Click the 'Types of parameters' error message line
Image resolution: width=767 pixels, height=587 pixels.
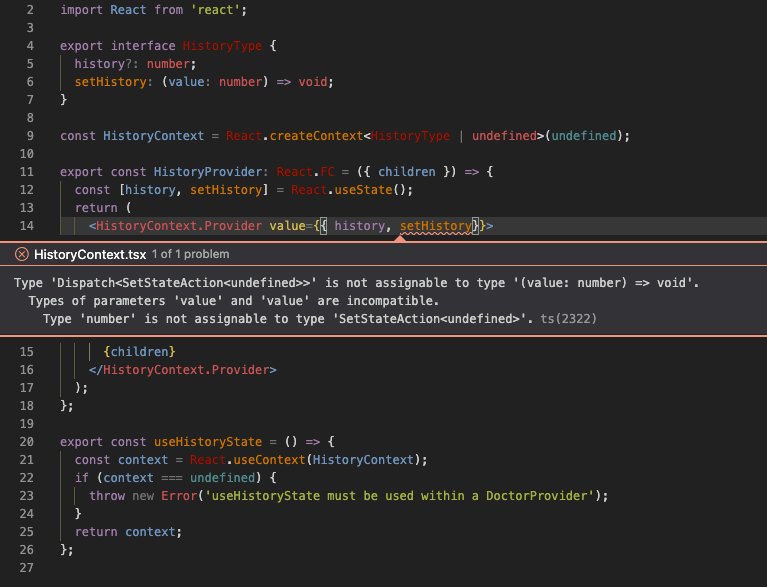pos(234,301)
